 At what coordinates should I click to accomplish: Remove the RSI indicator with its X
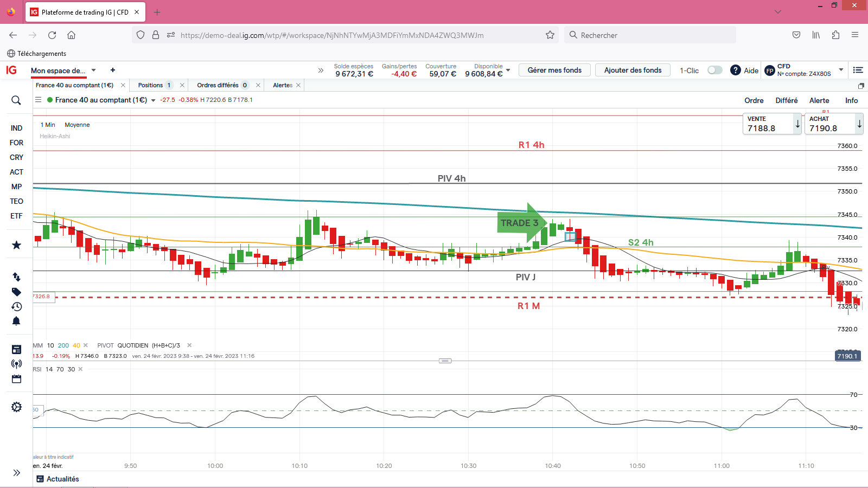(x=80, y=369)
